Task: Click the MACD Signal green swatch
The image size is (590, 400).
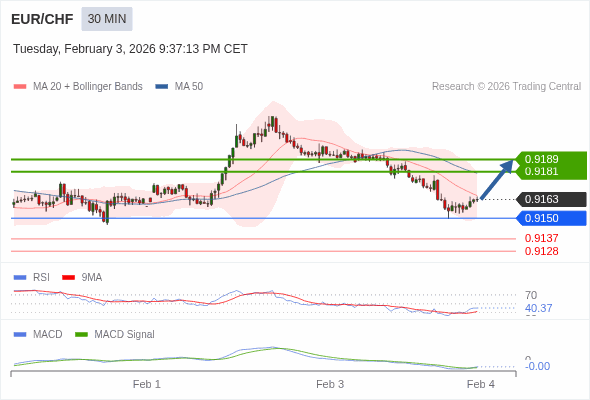Action: click(x=81, y=335)
